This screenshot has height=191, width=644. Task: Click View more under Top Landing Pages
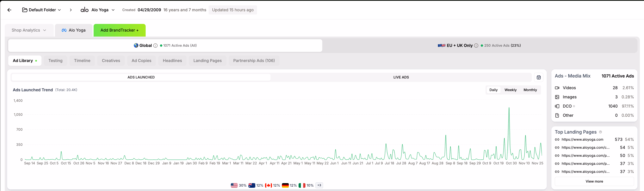[x=594, y=181]
